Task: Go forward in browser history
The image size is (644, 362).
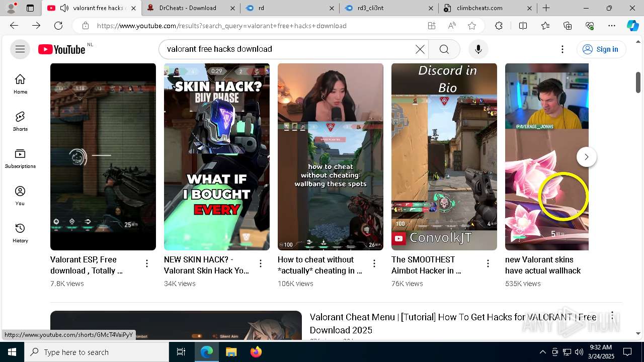Action: [x=36, y=26]
